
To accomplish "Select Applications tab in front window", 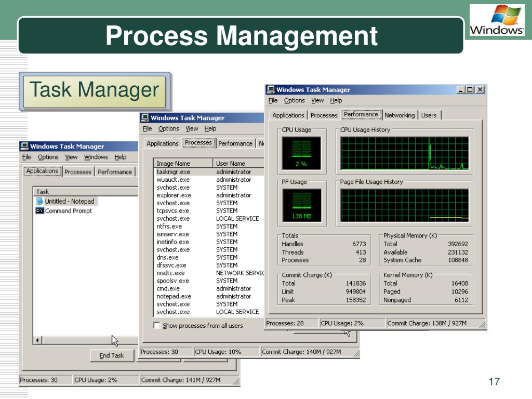I will click(288, 115).
